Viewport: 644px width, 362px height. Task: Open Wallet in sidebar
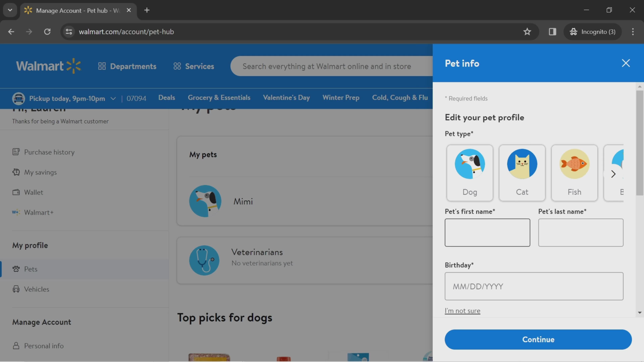point(34,192)
